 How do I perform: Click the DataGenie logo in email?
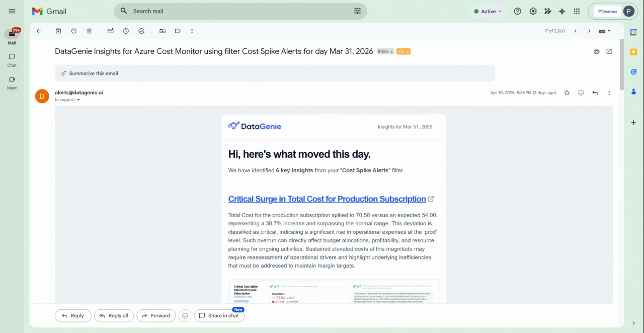(x=255, y=126)
